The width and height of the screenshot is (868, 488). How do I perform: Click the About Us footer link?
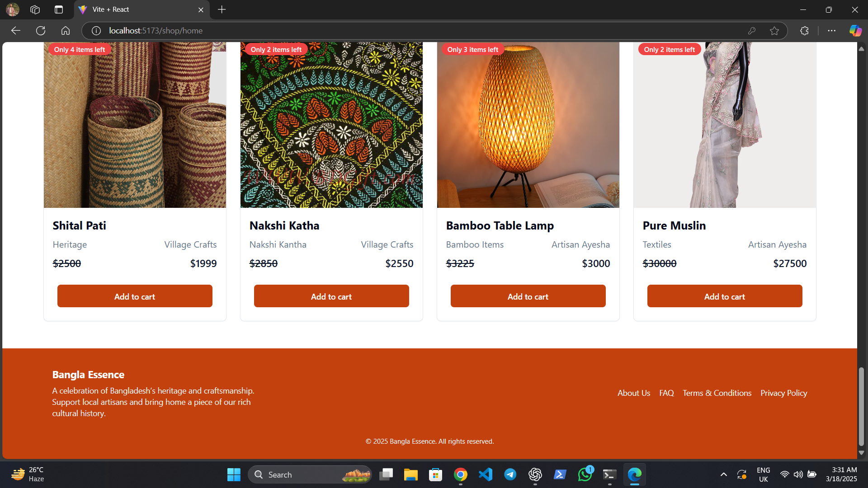click(633, 393)
